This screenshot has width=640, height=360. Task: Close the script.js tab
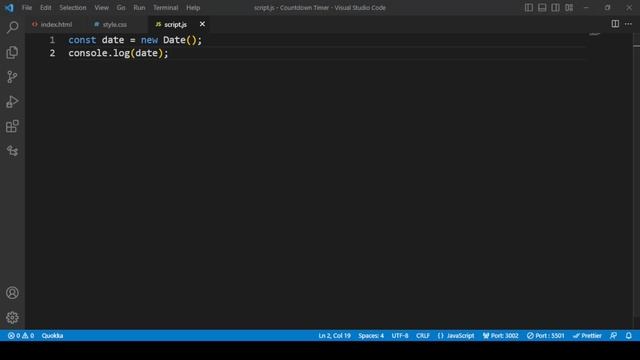pyautogui.click(x=202, y=24)
